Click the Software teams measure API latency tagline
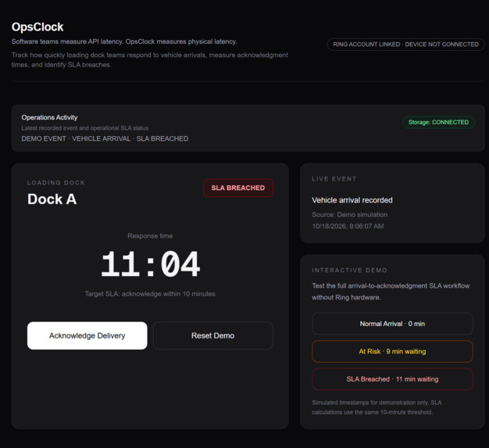Image resolution: width=489 pixels, height=448 pixels. click(x=124, y=41)
